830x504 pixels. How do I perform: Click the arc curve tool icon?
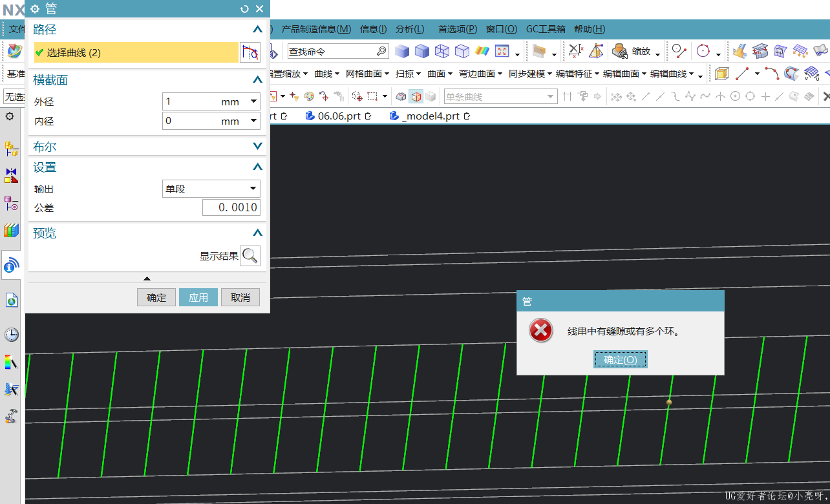coord(772,74)
